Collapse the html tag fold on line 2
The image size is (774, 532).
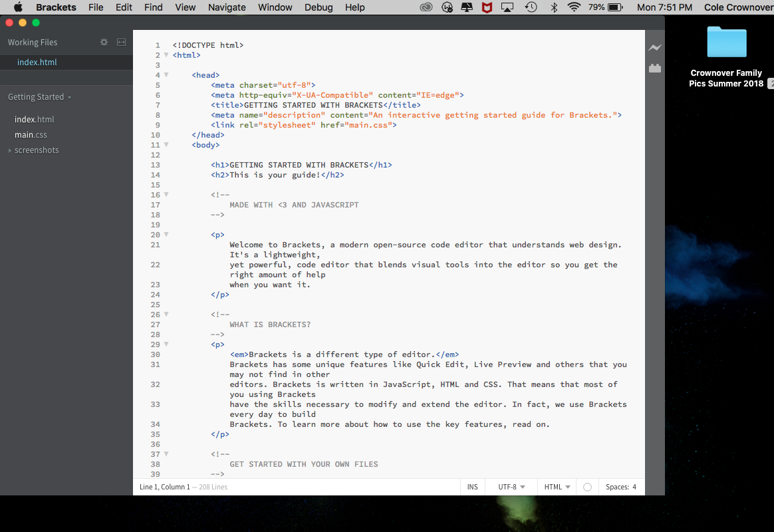(166, 55)
